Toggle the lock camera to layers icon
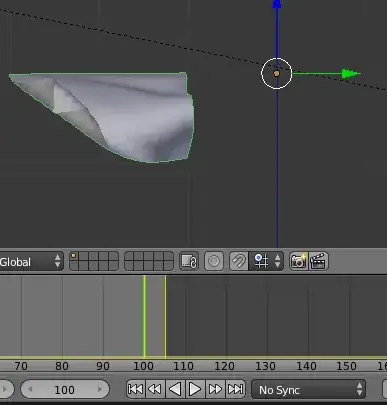 (x=189, y=261)
